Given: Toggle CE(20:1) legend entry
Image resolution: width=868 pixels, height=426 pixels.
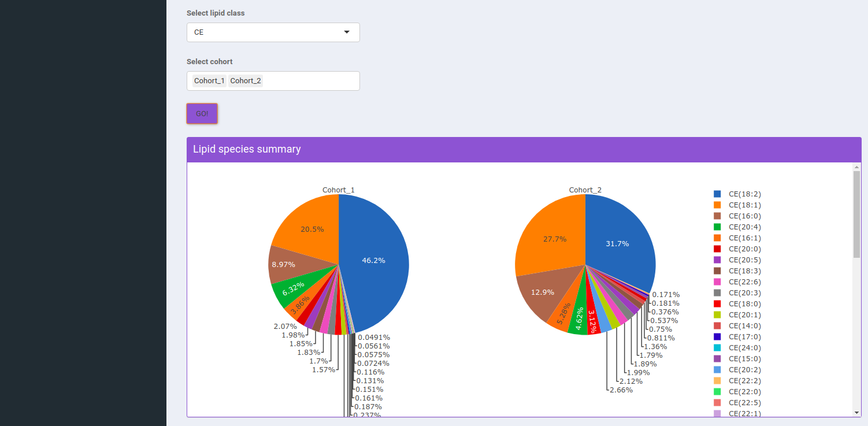Looking at the screenshot, I should (737, 315).
